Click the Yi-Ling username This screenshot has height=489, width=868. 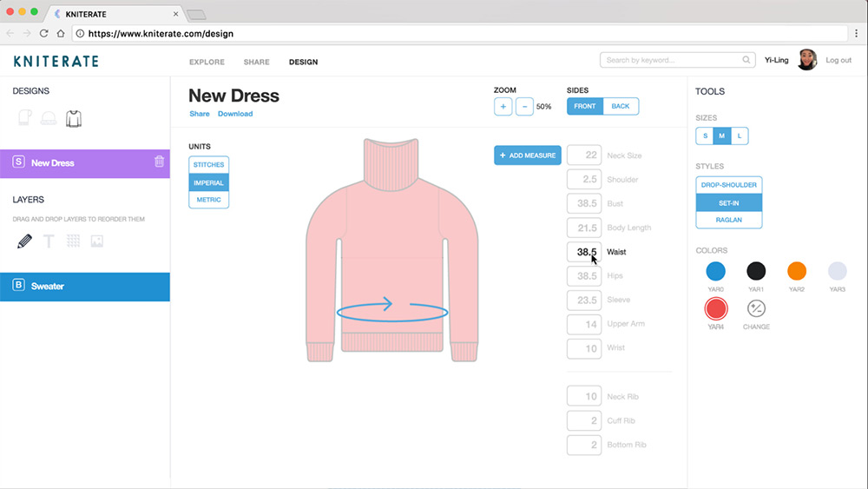coord(776,60)
